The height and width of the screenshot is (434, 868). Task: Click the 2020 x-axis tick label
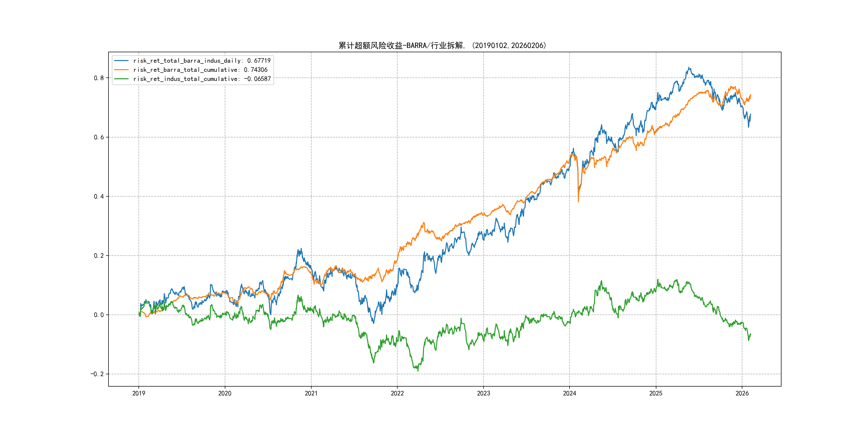pyautogui.click(x=225, y=393)
